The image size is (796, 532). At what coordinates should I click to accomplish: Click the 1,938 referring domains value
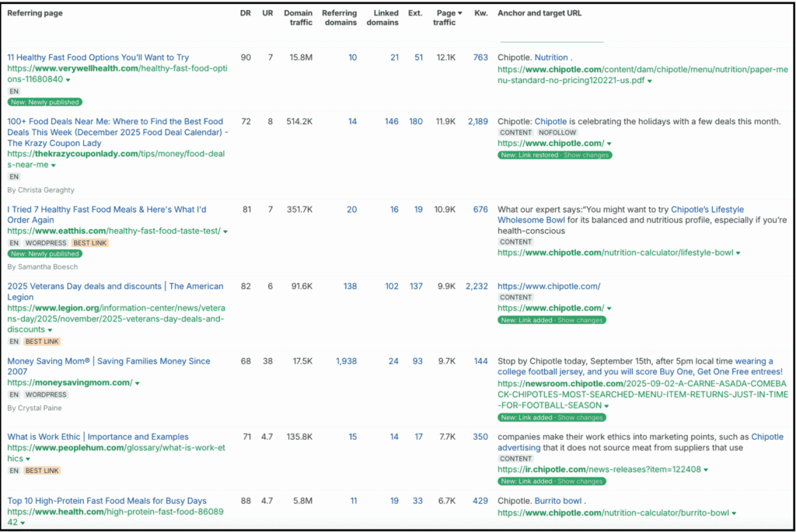coord(347,361)
